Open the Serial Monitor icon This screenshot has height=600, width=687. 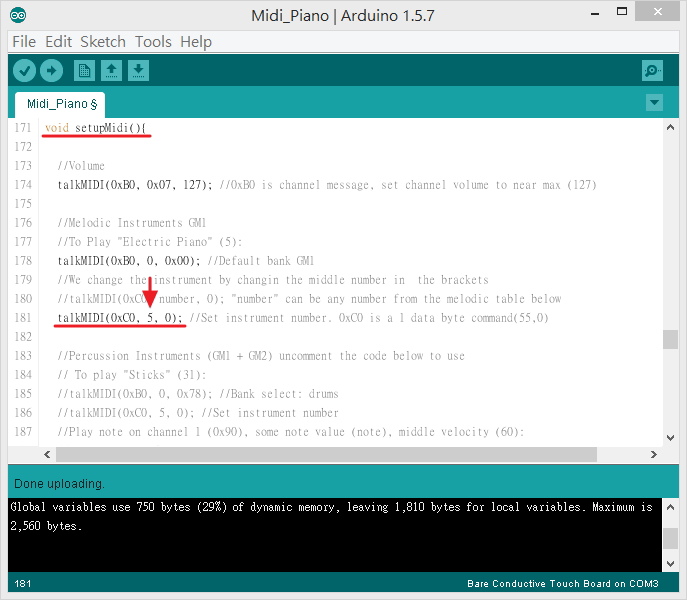tap(652, 71)
